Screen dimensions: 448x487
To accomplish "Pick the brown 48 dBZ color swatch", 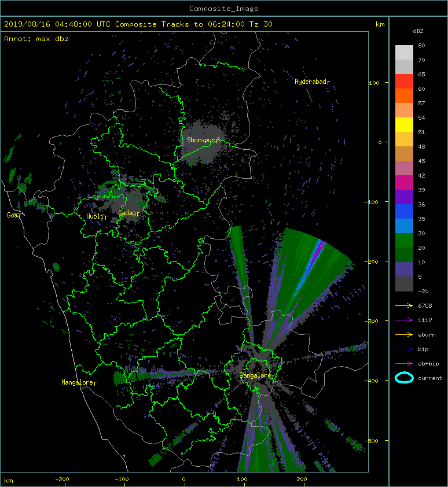I will 404,153.
